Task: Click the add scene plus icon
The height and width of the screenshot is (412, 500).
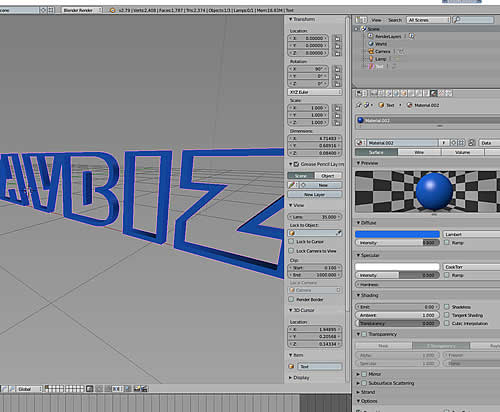Action: [43, 10]
